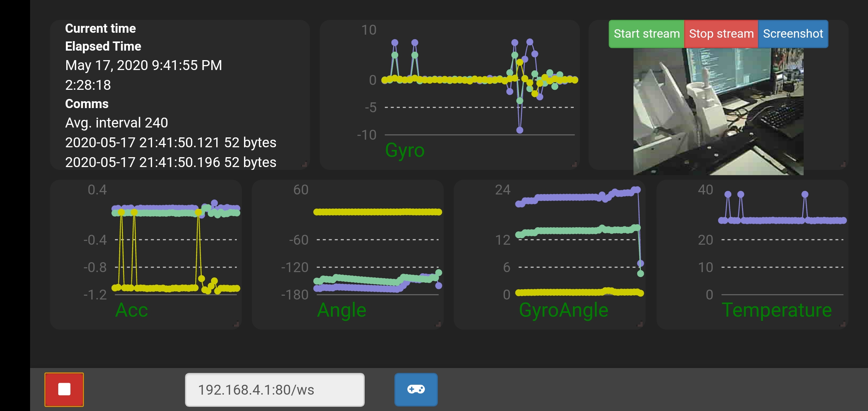The width and height of the screenshot is (868, 411).
Task: Click the Acc chart title
Action: tap(131, 310)
